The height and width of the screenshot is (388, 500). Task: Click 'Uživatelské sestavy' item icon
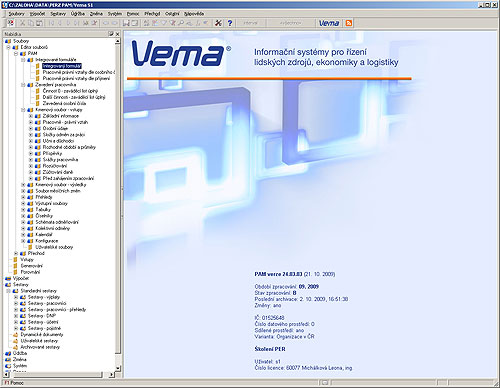pyautogui.click(x=15, y=341)
